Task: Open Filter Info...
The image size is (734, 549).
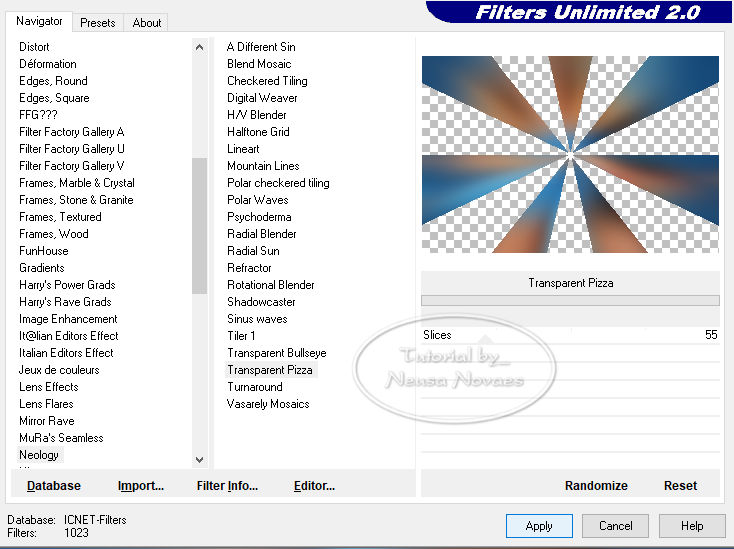Action: tap(227, 485)
